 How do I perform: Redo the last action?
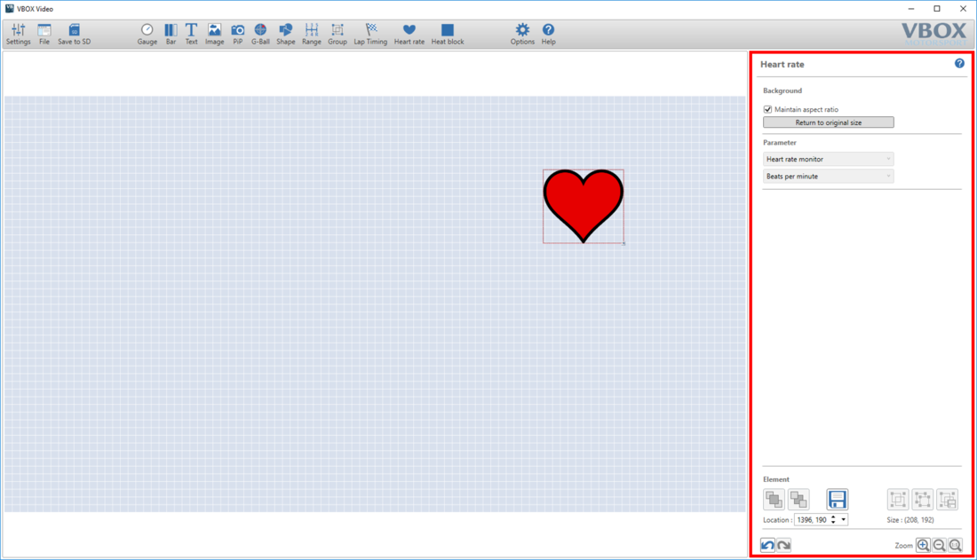pos(784,545)
